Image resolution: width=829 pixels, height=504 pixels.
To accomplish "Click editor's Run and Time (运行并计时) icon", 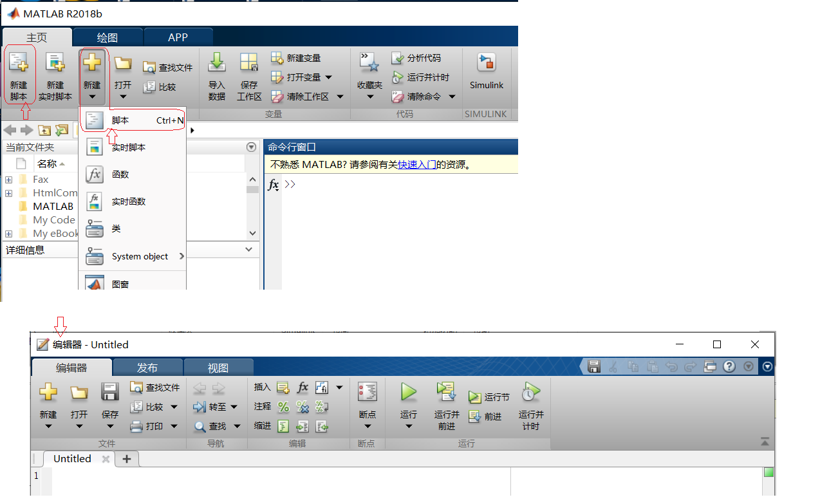I will click(531, 392).
